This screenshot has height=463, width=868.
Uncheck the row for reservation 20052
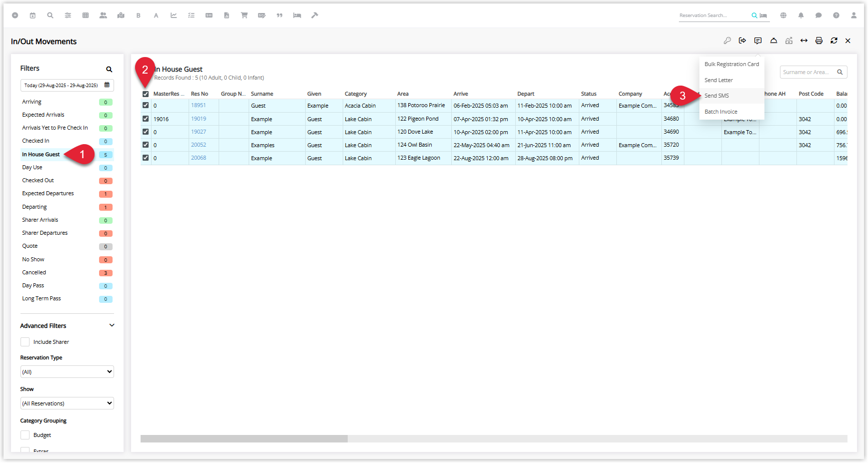(x=146, y=145)
